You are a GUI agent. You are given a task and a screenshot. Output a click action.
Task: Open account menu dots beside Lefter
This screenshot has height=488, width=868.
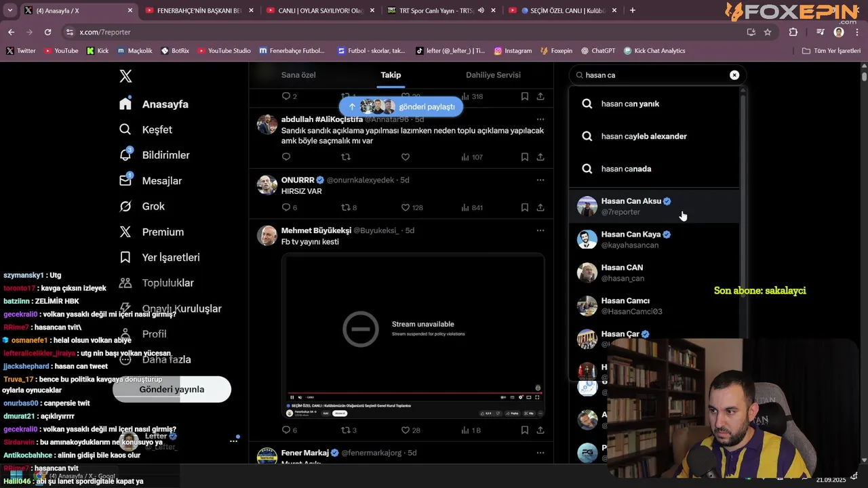(233, 441)
